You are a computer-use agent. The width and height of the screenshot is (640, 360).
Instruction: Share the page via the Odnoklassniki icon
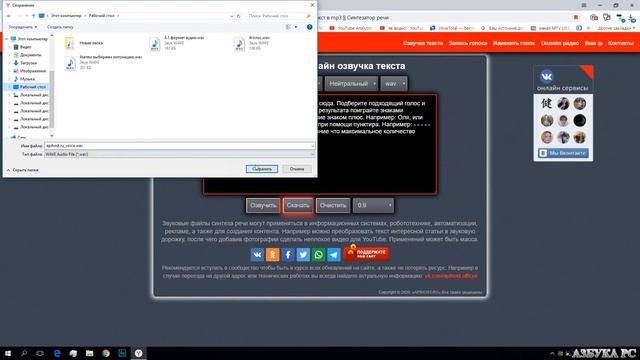(272, 255)
